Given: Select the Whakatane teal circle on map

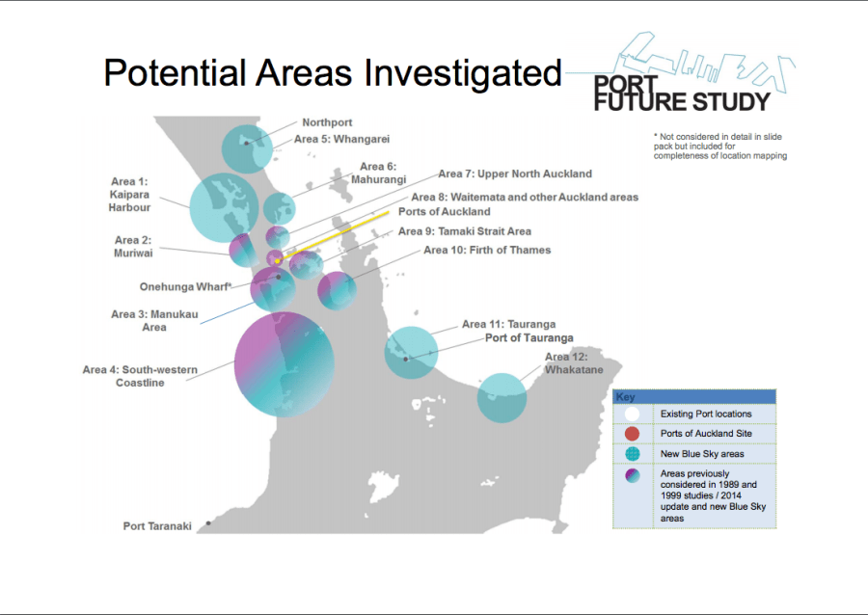Looking at the screenshot, I should 502,397.
